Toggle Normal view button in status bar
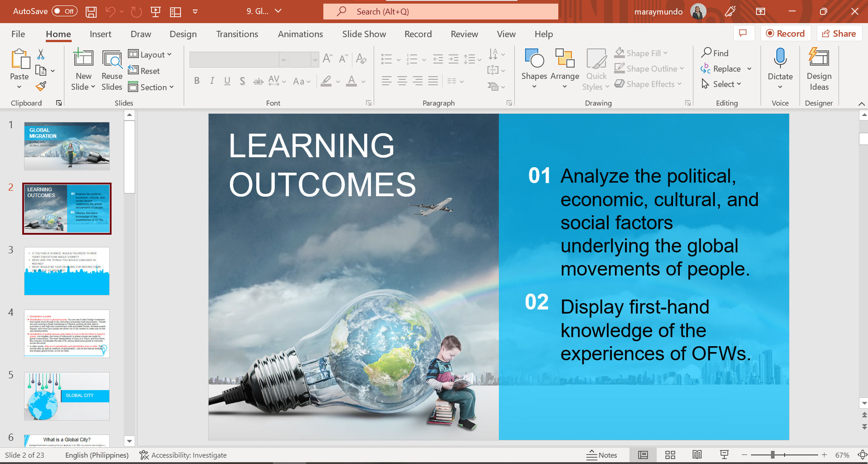868x464 pixels. pos(643,455)
